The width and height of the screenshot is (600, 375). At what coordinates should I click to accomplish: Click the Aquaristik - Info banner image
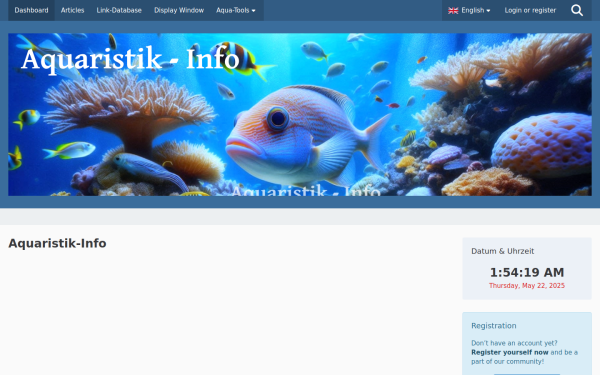300,114
